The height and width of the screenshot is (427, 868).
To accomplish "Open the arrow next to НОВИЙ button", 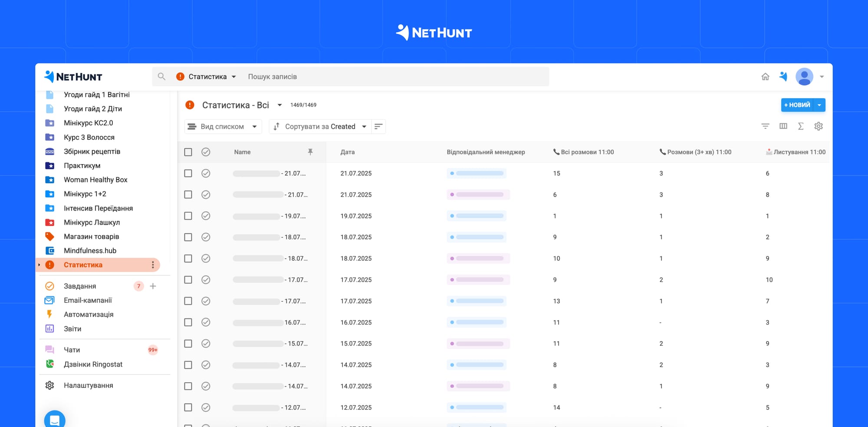I will click(819, 105).
